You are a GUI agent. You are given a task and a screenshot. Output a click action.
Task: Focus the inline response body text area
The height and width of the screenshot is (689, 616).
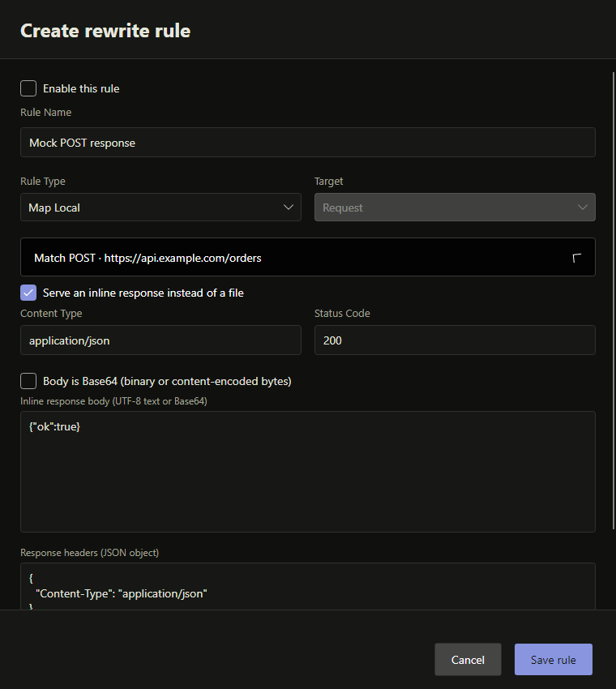307,472
